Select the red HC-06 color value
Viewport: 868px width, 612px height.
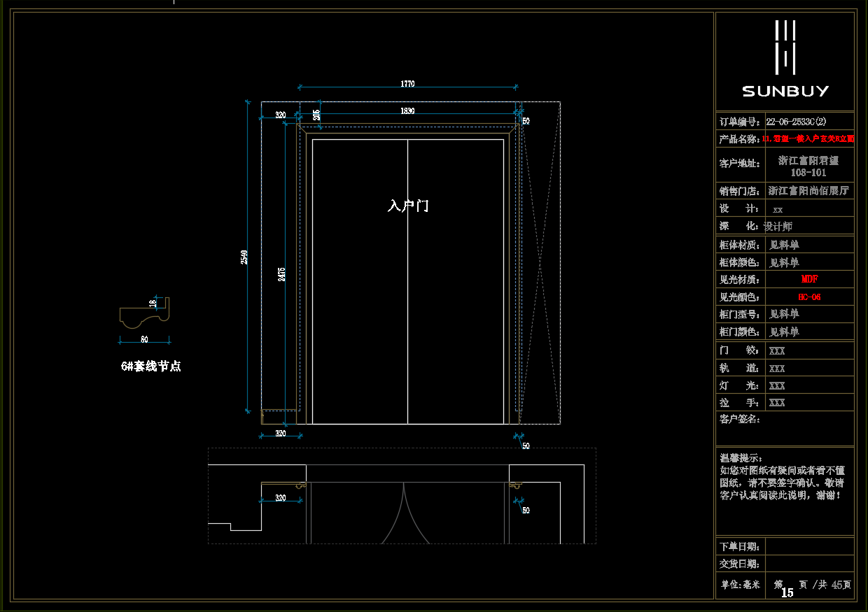809,297
